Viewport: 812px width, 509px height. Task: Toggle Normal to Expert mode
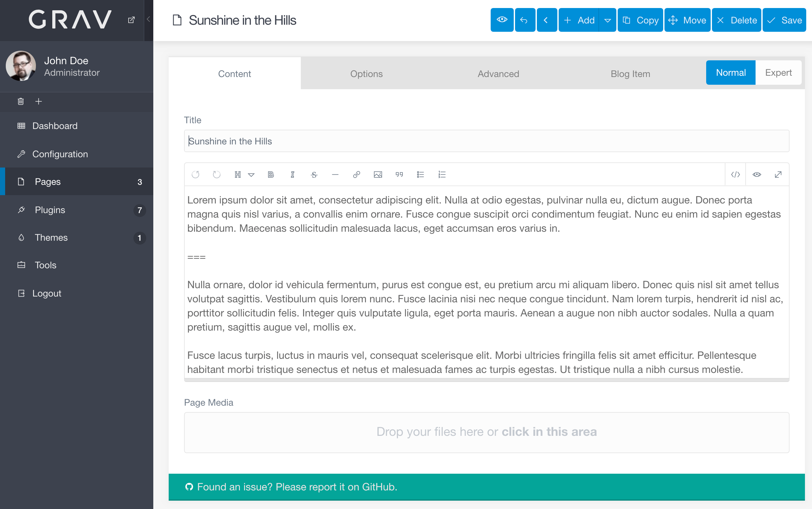pyautogui.click(x=779, y=72)
